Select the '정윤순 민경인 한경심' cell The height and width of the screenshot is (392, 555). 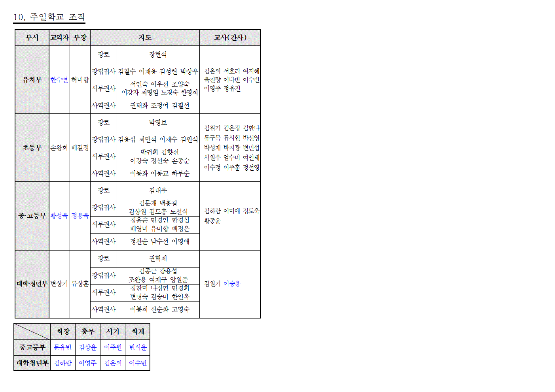coord(158,224)
